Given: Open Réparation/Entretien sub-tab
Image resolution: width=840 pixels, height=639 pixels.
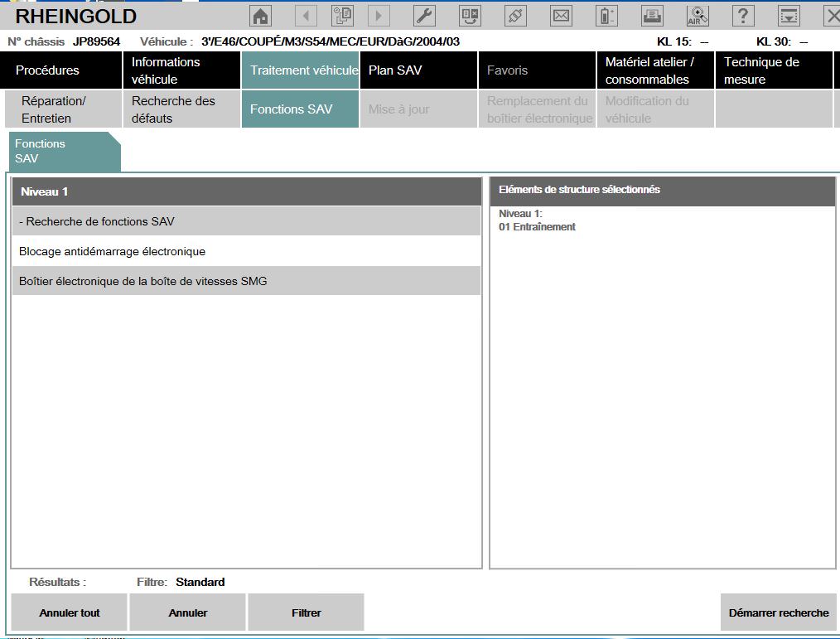Looking at the screenshot, I should [x=63, y=109].
